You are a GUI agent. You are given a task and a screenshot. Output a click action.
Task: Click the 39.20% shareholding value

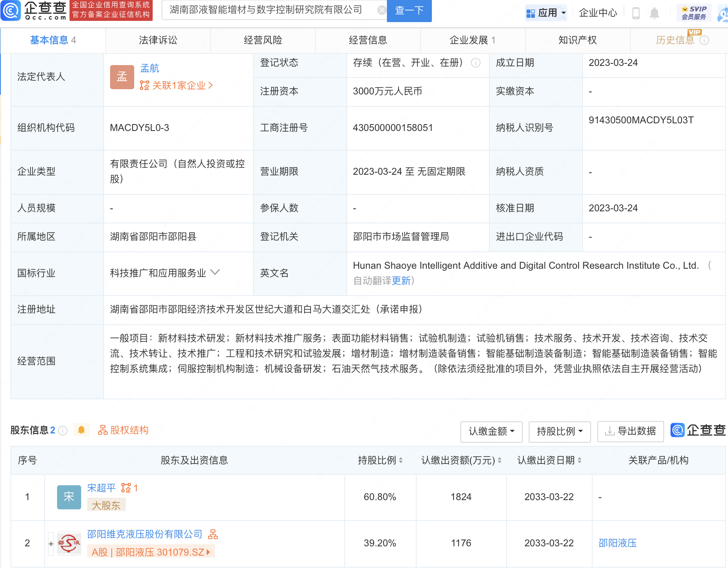tap(380, 543)
